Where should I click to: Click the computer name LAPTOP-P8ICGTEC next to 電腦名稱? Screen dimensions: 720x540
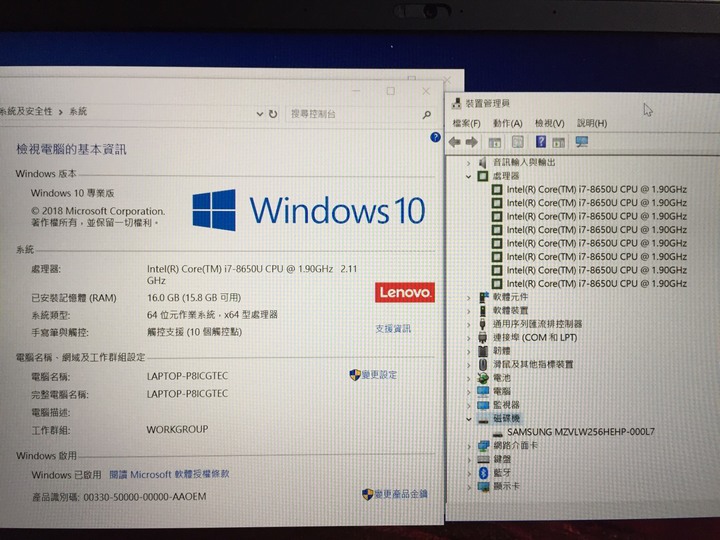(187, 376)
